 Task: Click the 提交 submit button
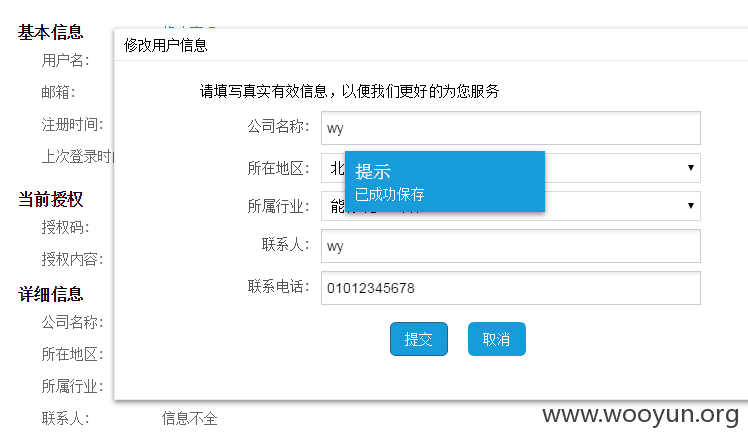tap(418, 339)
